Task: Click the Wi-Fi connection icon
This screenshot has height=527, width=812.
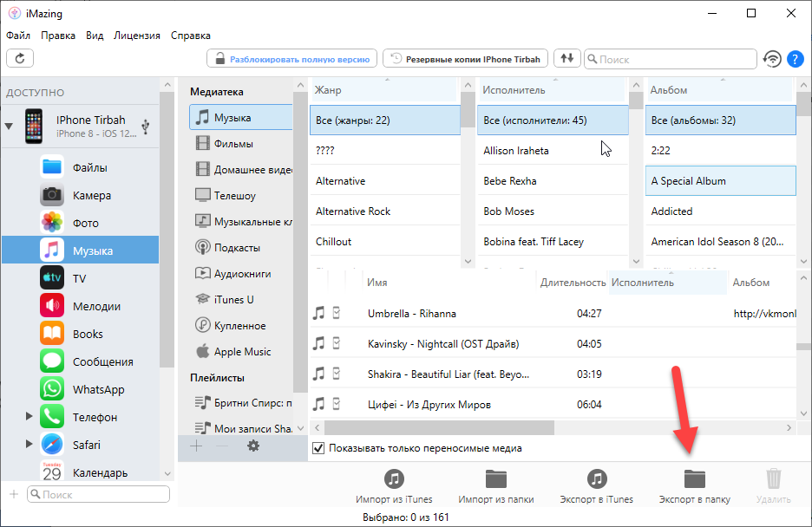Action: (x=771, y=59)
